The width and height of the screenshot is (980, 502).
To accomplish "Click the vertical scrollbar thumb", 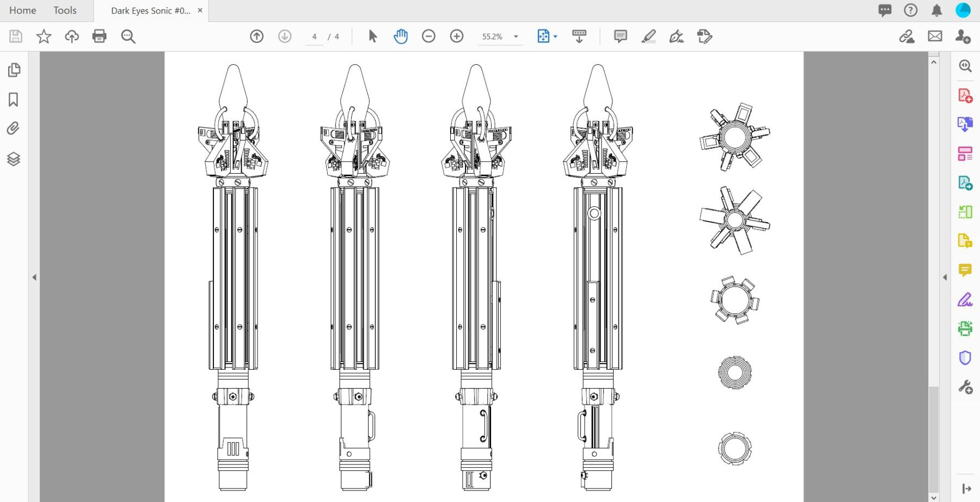I will pyautogui.click(x=934, y=438).
